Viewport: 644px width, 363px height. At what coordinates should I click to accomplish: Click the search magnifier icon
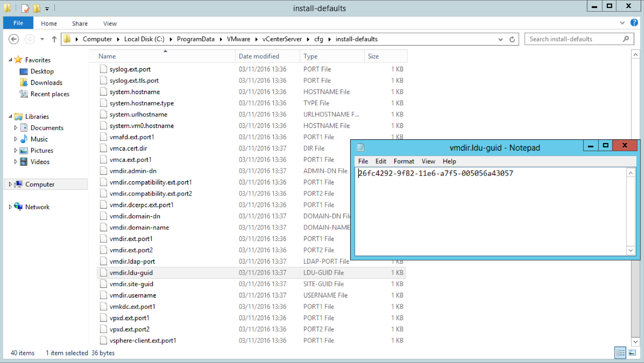click(x=626, y=39)
